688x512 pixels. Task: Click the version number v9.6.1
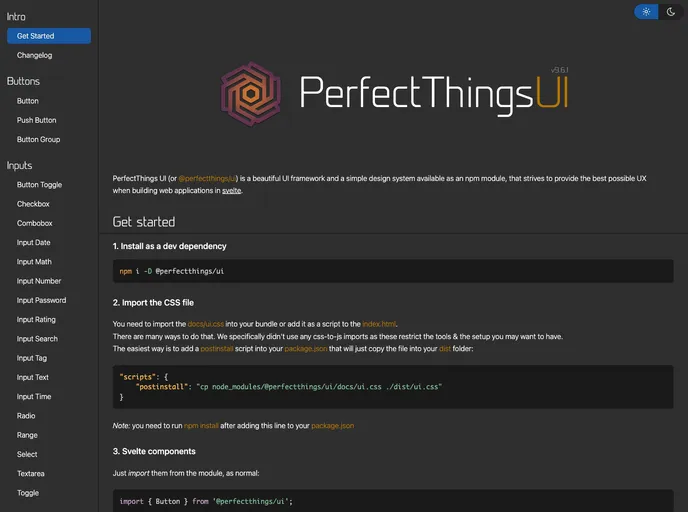(x=560, y=70)
